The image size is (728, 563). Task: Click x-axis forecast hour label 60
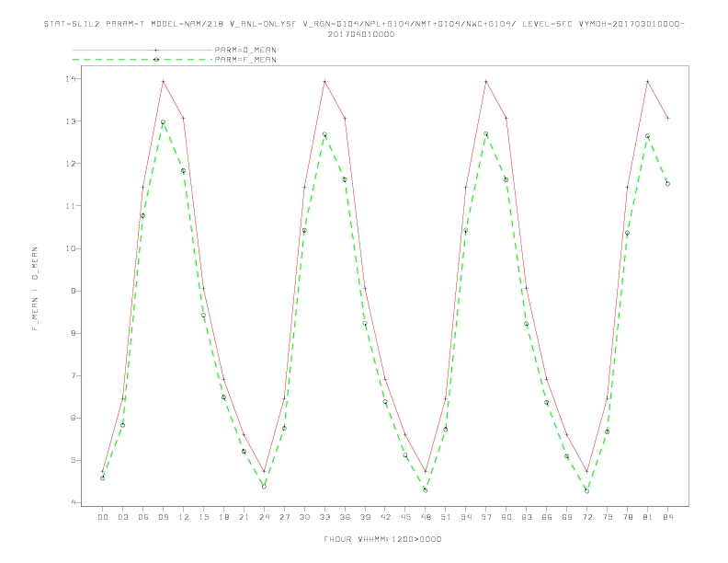pos(506,517)
